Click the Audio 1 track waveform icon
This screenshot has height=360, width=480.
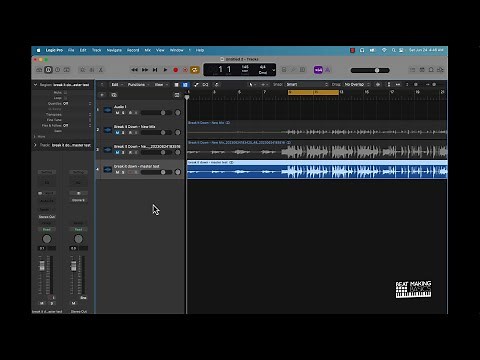[108, 110]
